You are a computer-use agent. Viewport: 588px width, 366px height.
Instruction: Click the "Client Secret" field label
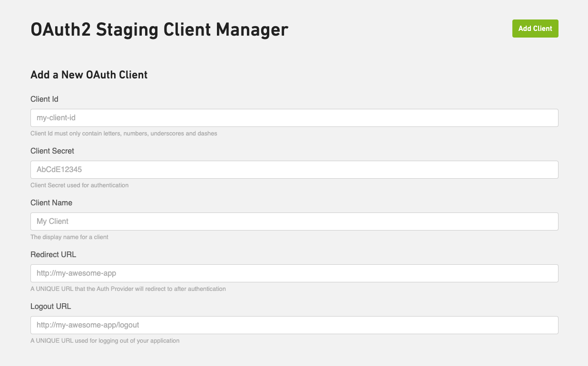pyautogui.click(x=52, y=151)
